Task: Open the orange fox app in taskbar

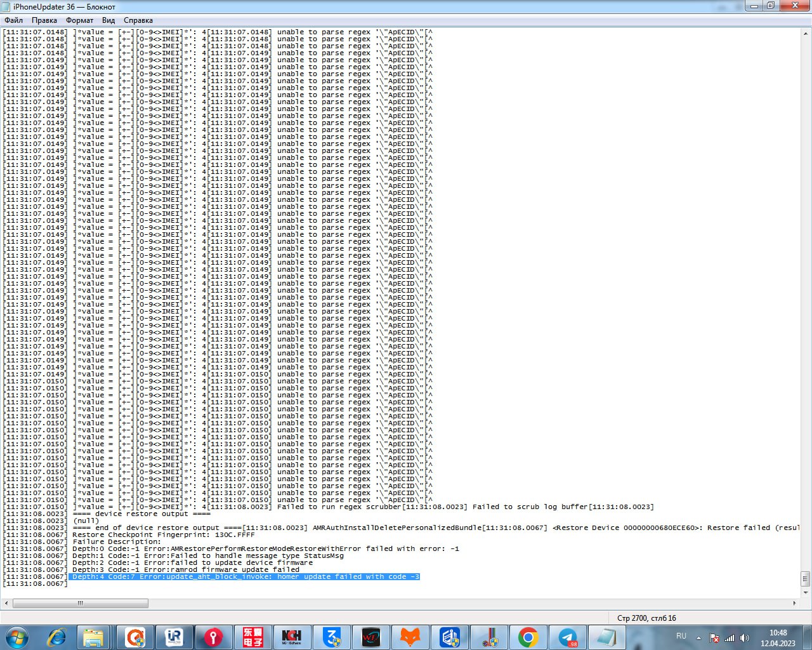Action: point(410,637)
